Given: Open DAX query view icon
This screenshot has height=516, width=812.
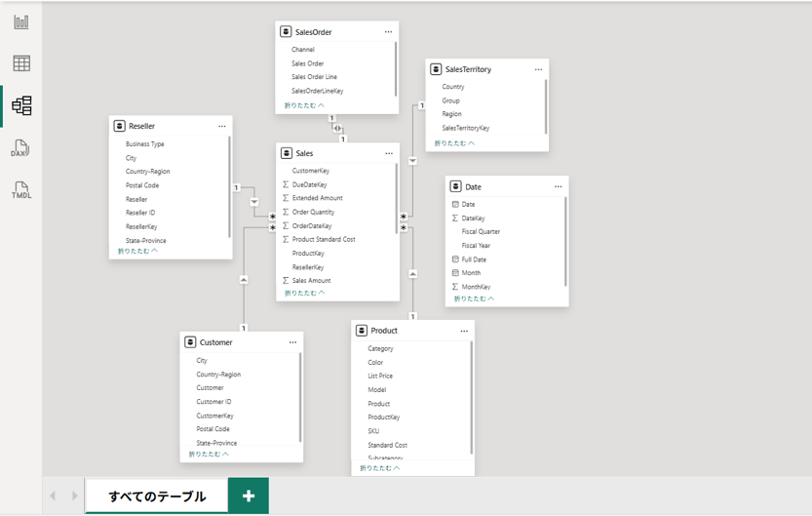Looking at the screenshot, I should coord(20,148).
